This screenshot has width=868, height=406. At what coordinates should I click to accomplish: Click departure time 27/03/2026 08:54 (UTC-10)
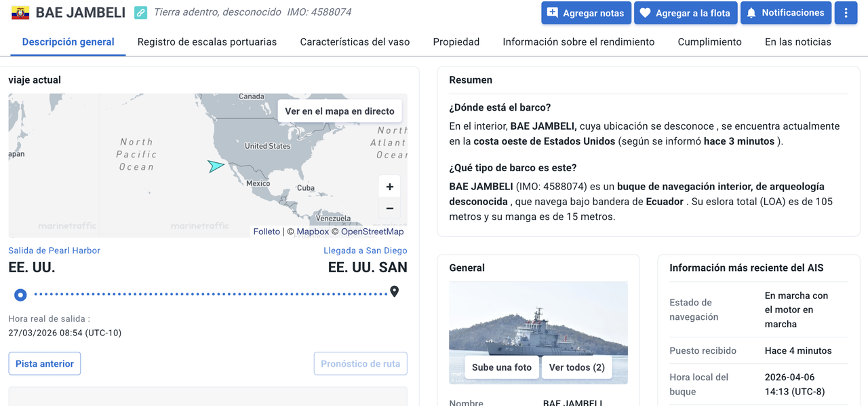pyautogui.click(x=65, y=333)
